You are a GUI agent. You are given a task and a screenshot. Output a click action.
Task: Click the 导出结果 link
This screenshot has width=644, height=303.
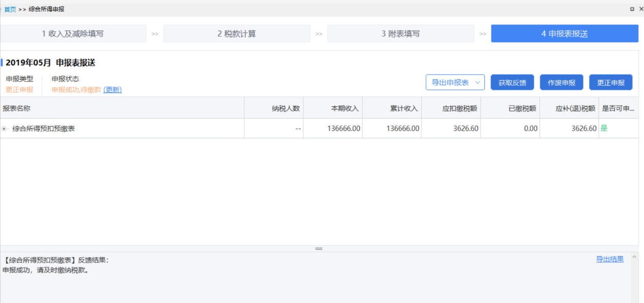(x=610, y=259)
